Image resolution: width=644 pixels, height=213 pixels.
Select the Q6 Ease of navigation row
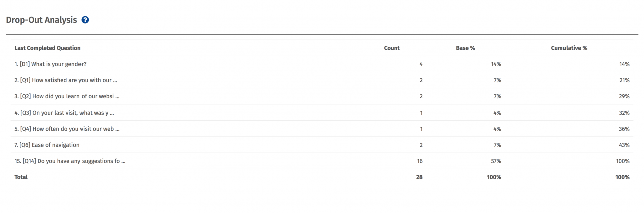pos(322,145)
